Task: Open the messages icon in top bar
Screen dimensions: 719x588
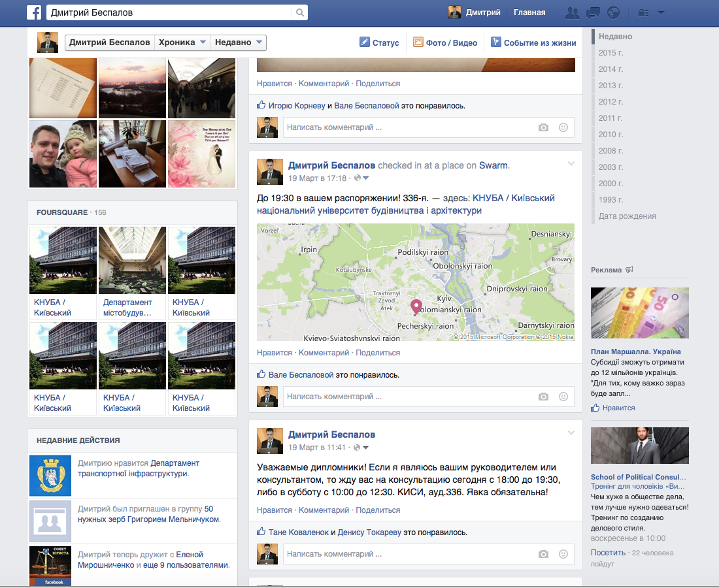Action: tap(593, 12)
